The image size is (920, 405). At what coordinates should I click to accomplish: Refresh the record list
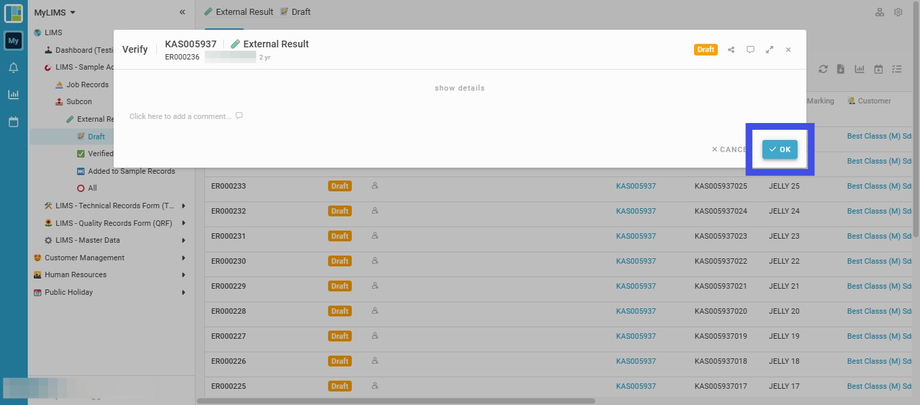coord(823,69)
